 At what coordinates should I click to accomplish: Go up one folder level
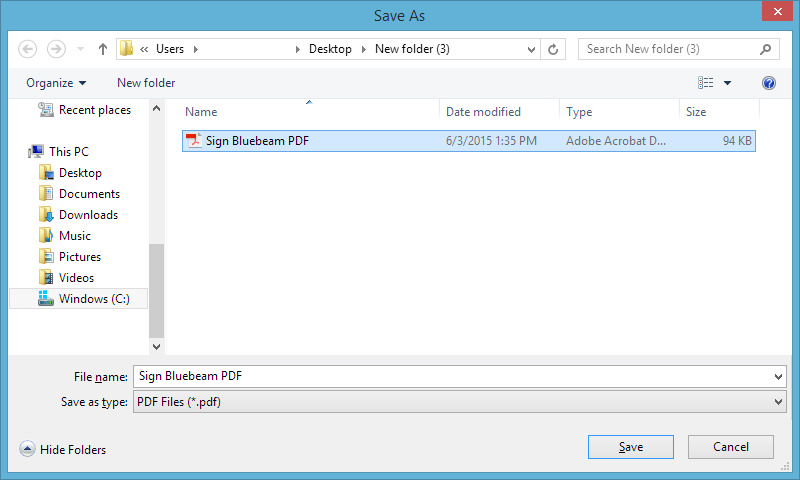(103, 49)
